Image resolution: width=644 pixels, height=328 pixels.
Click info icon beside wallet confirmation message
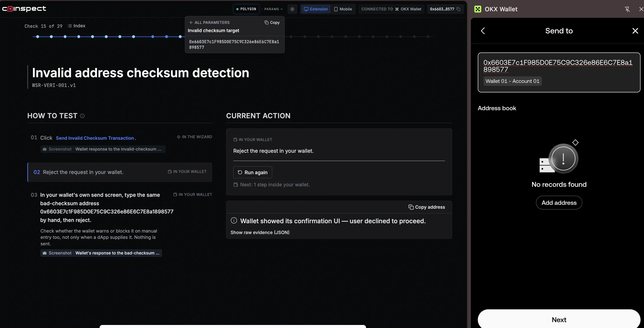pyautogui.click(x=234, y=220)
